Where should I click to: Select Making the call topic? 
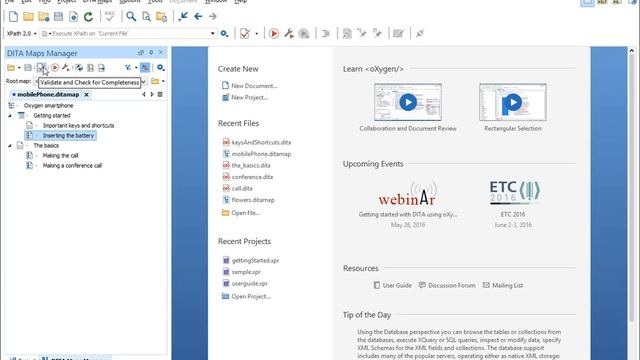pyautogui.click(x=60, y=156)
